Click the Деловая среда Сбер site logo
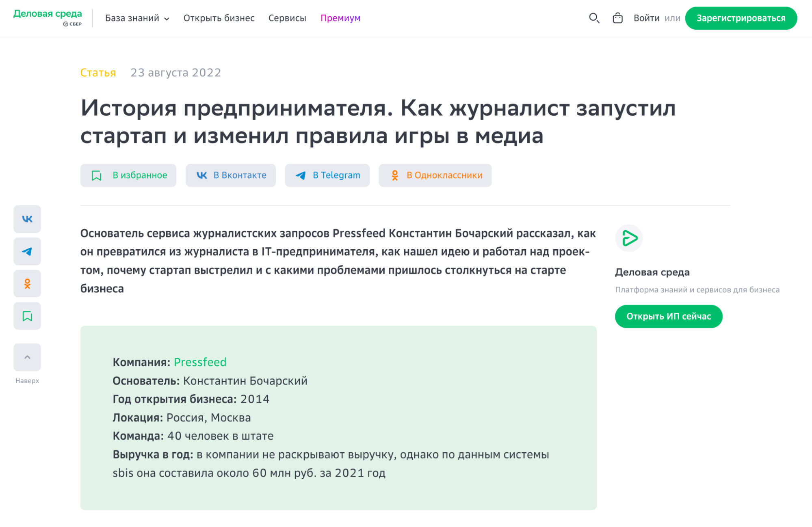Screen dimensions: 812x527 48,17
